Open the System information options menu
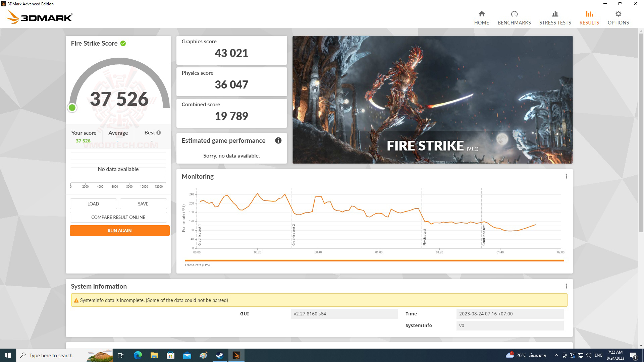Image resolution: width=644 pixels, height=362 pixels. tap(567, 286)
